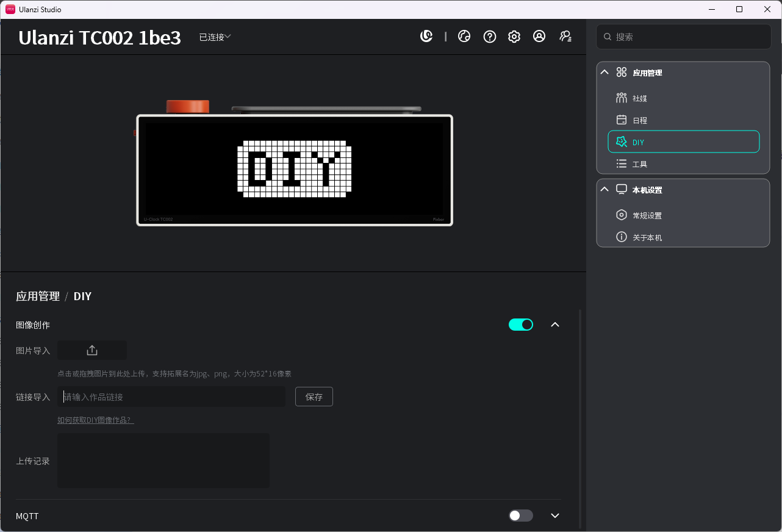This screenshot has width=782, height=532.
Task: Select the DIY item in the sidebar
Action: (684, 142)
